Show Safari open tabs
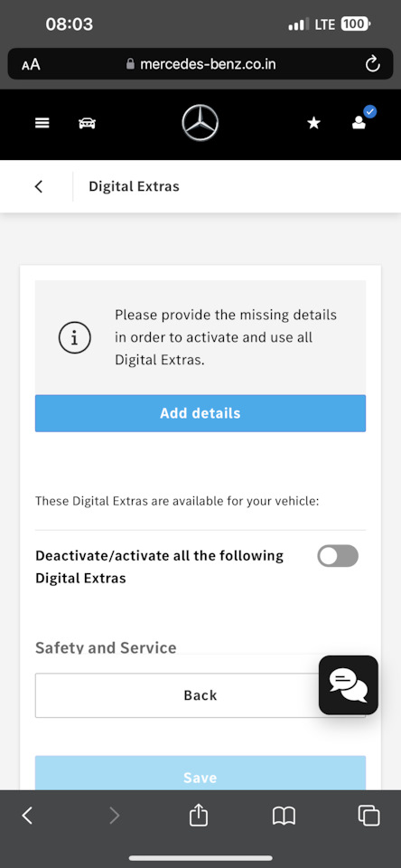This screenshot has width=401, height=868. (368, 816)
